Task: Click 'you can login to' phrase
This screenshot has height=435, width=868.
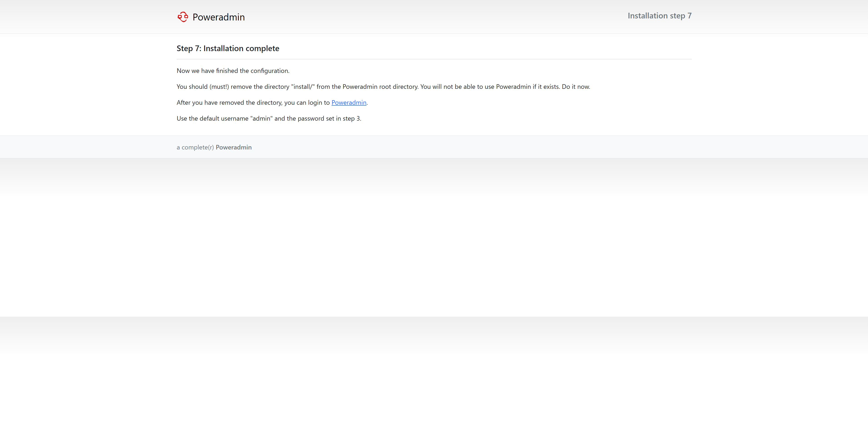Action: 307,102
